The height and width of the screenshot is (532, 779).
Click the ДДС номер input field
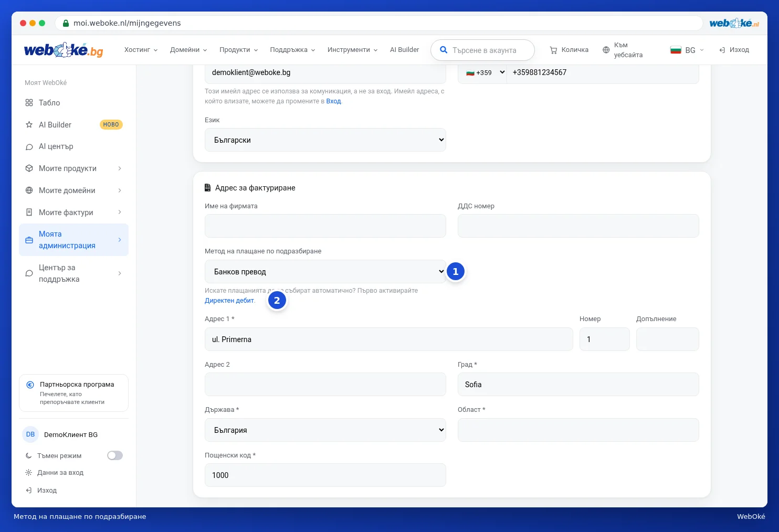pos(578,226)
